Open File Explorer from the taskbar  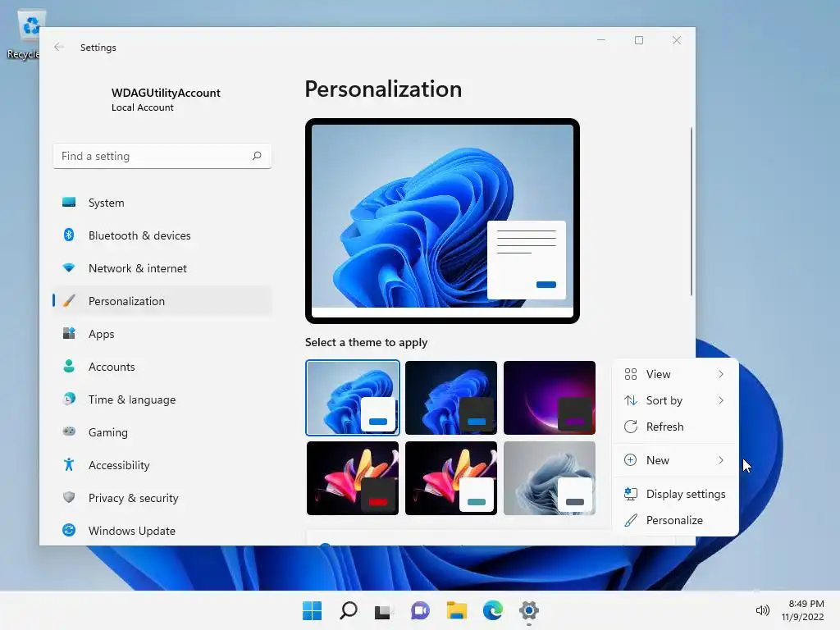coord(456,610)
